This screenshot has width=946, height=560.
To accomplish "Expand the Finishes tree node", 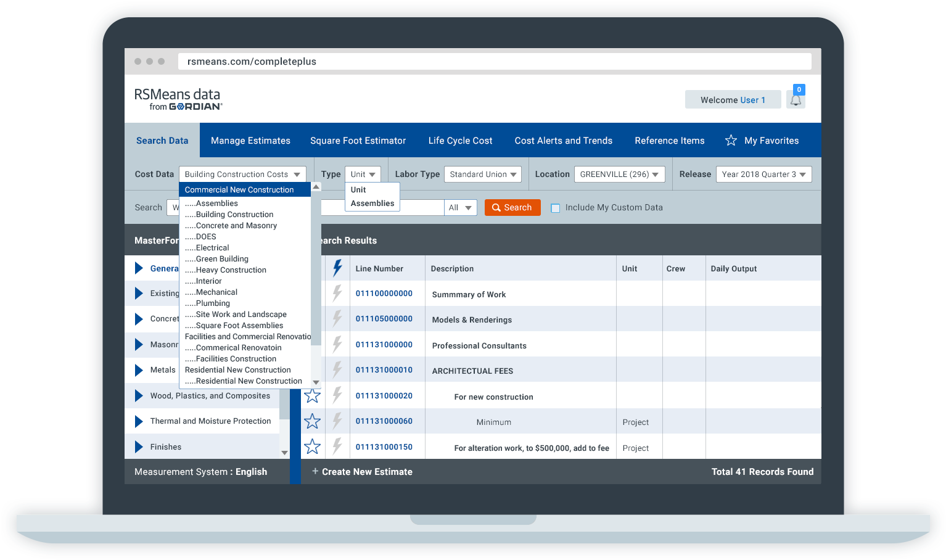I will [x=139, y=447].
